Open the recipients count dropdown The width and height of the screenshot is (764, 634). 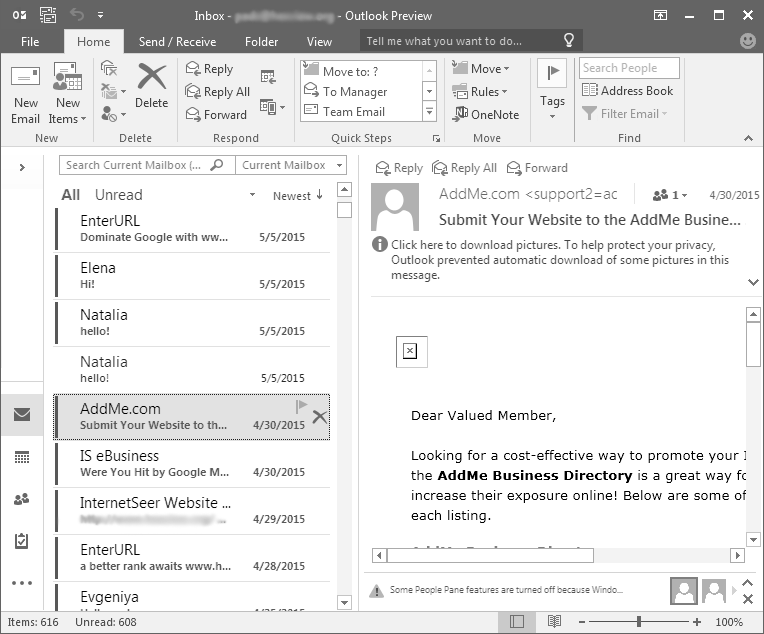[670, 195]
